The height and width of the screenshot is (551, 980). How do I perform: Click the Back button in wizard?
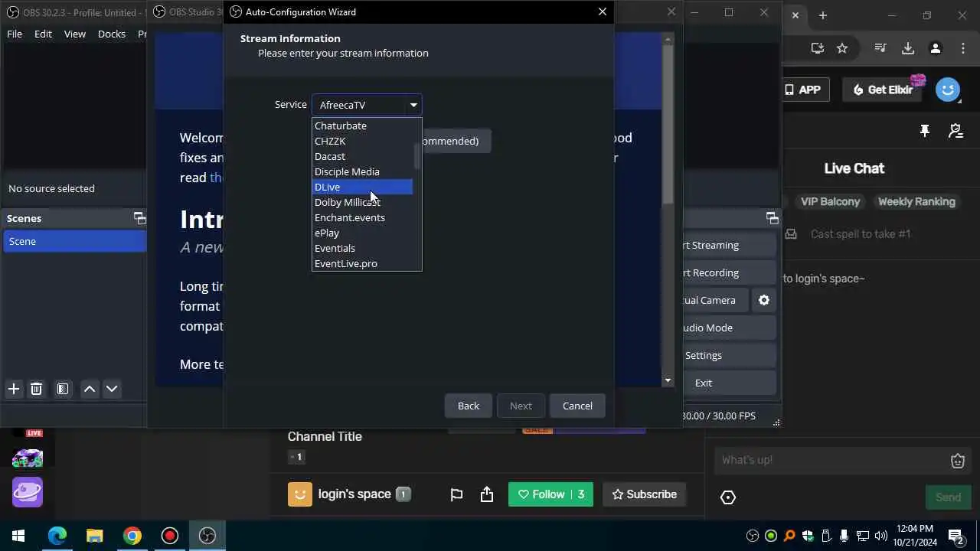469,406
